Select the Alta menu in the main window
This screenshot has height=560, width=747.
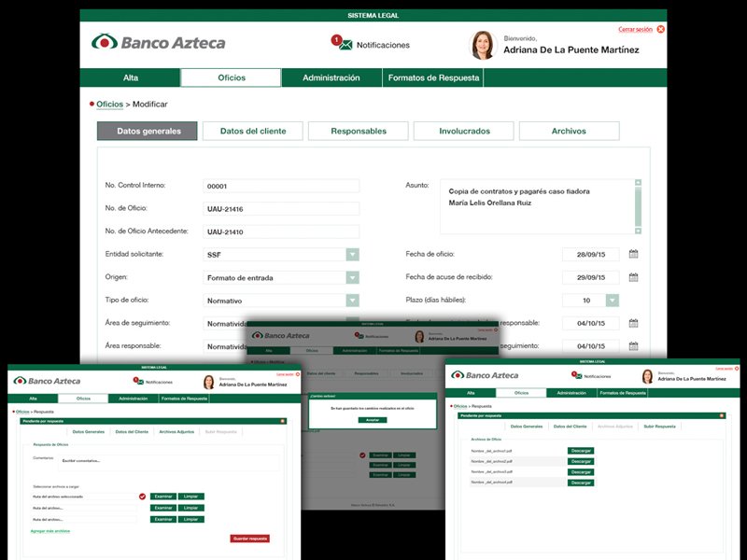(131, 77)
